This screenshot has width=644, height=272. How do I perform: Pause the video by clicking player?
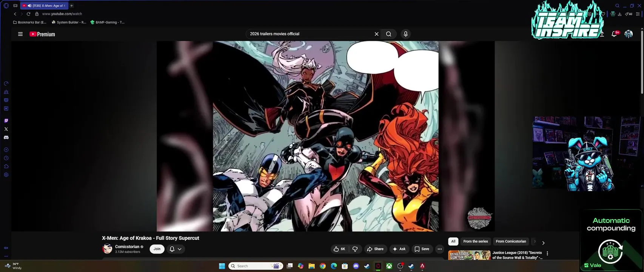325,136
